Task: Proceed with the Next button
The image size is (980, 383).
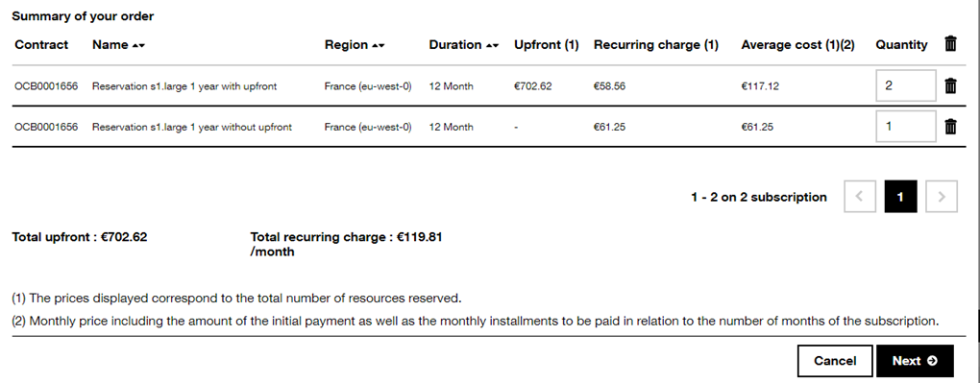Action: (915, 361)
